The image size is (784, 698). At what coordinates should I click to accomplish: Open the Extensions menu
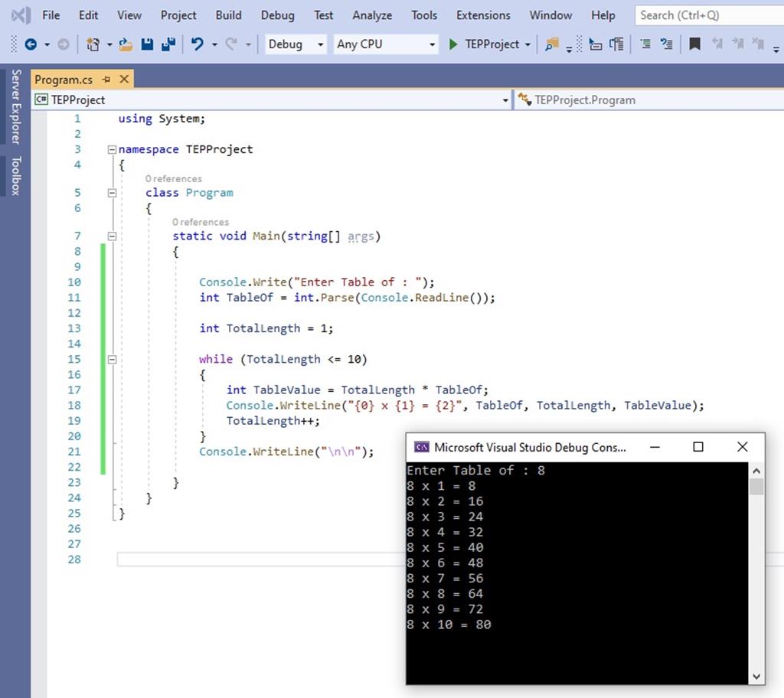pyautogui.click(x=483, y=15)
